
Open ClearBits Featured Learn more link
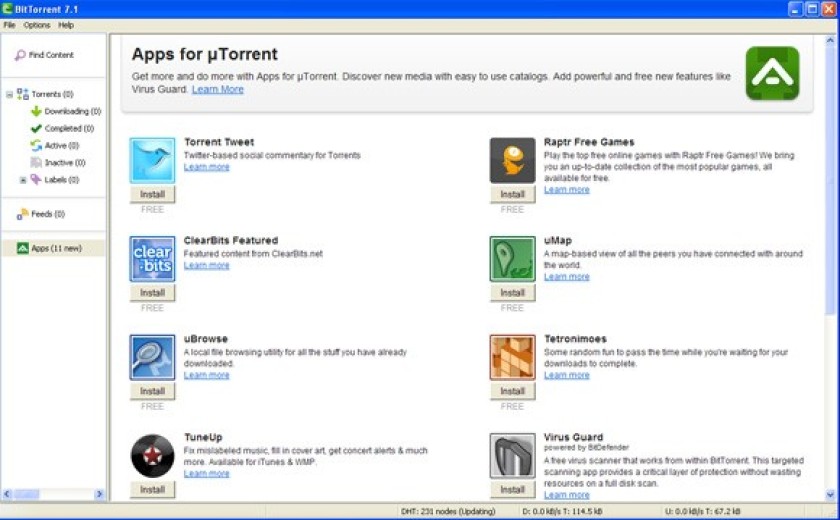pos(206,266)
